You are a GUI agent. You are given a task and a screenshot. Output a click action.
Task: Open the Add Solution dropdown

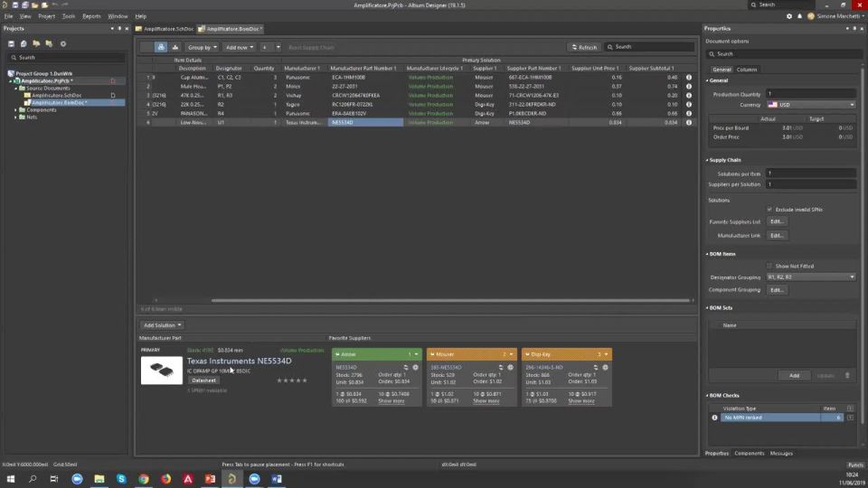click(x=162, y=325)
